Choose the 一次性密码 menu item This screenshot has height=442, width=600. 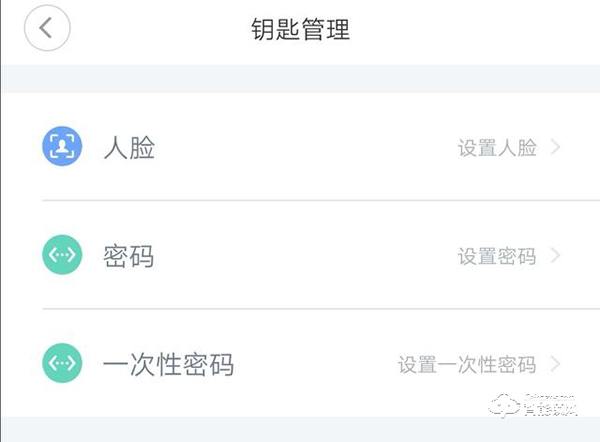168,364
